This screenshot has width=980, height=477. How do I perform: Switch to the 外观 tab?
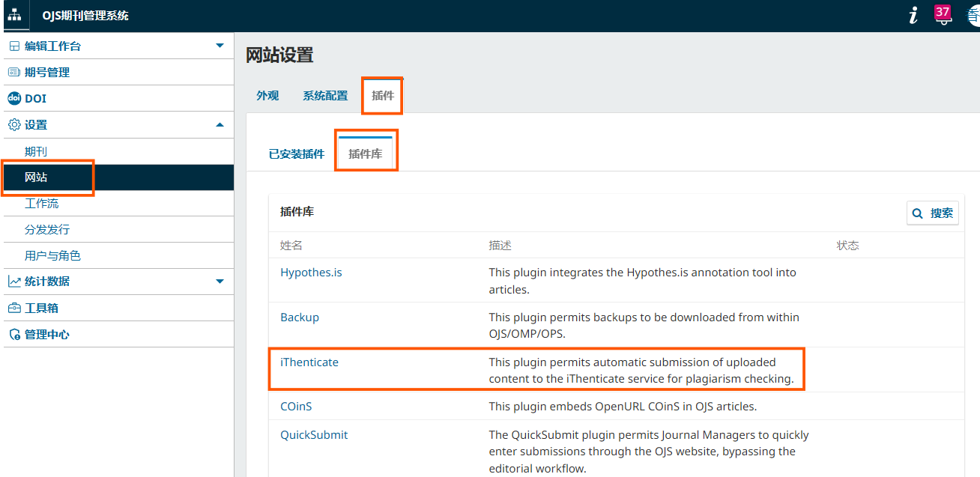click(267, 96)
